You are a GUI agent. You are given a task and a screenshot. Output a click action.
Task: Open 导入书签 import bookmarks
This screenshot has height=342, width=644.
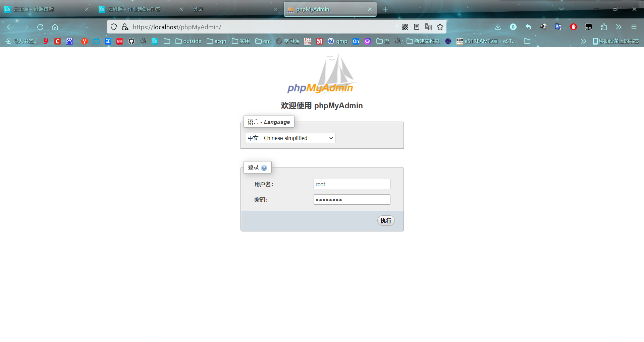(21, 41)
